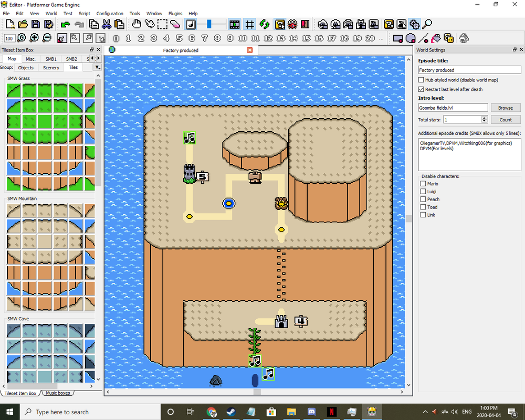This screenshot has width=525, height=420.
Task: Reset zoom with magnifier icon
Action: pos(22,38)
